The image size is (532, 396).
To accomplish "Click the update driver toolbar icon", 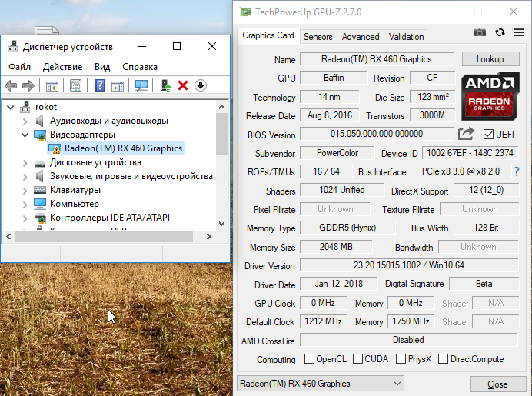I will [x=166, y=85].
